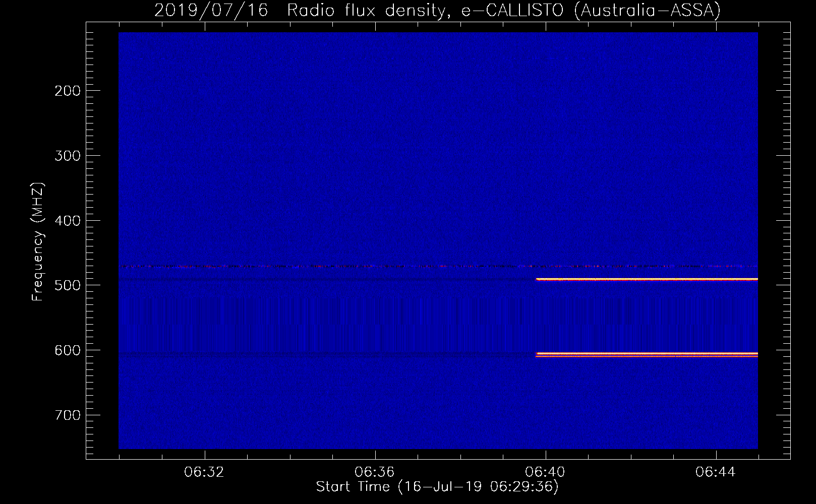Click the 'Start Time (16-Jul-19 06:29:36)' label
Screen dimensions: 816x504
tap(437, 487)
